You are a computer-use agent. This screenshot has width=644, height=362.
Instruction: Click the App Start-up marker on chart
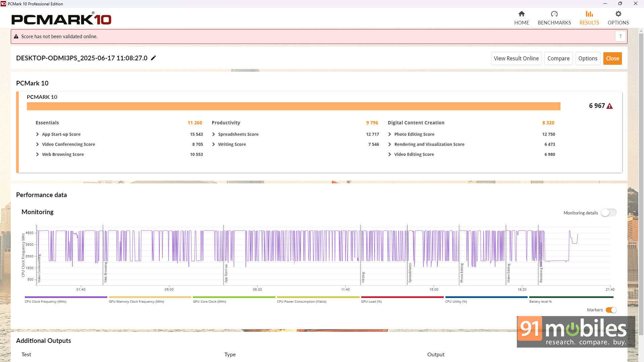(226, 273)
